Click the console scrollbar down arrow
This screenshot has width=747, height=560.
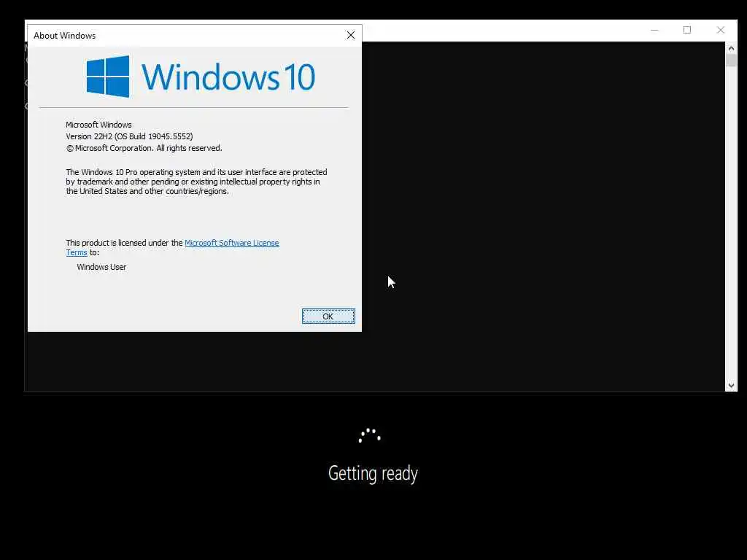tap(731, 386)
